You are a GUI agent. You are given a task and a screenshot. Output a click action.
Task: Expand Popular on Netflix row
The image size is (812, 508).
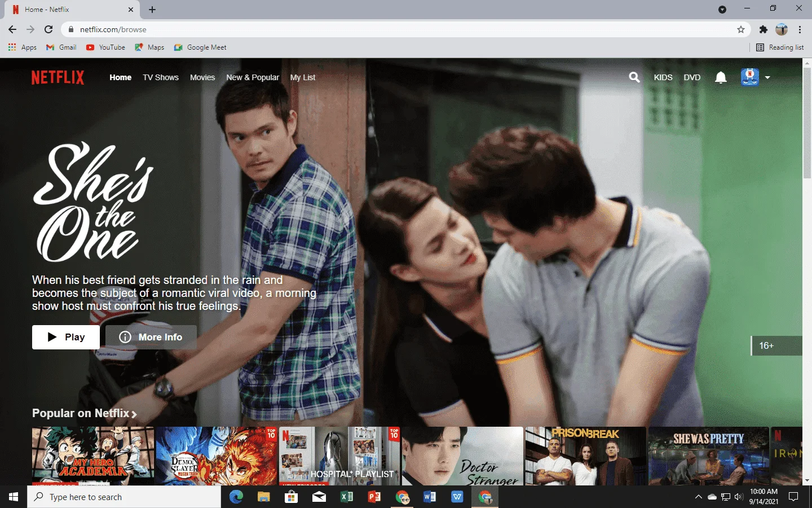pos(85,413)
